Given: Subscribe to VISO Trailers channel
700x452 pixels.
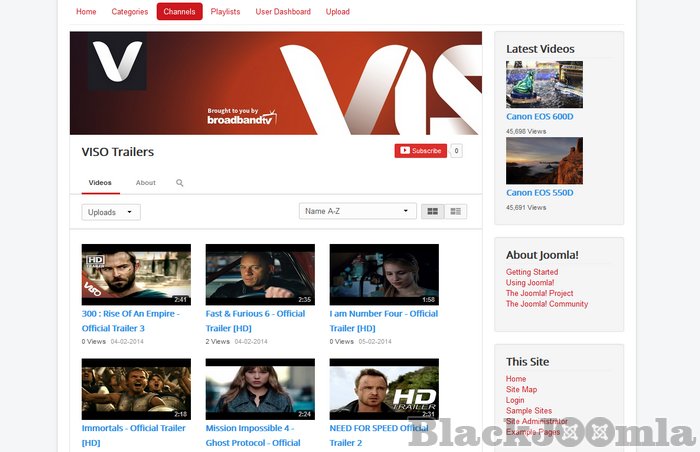Looking at the screenshot, I should (x=420, y=151).
